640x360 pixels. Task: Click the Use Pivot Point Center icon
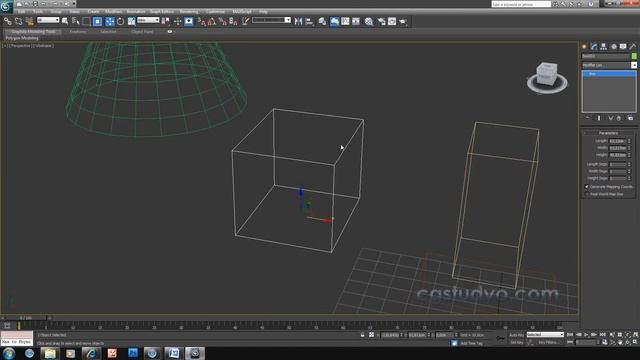(x=166, y=21)
